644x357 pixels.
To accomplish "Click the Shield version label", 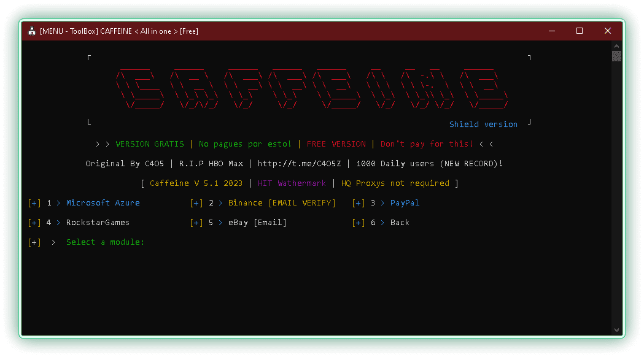I will (x=483, y=125).
